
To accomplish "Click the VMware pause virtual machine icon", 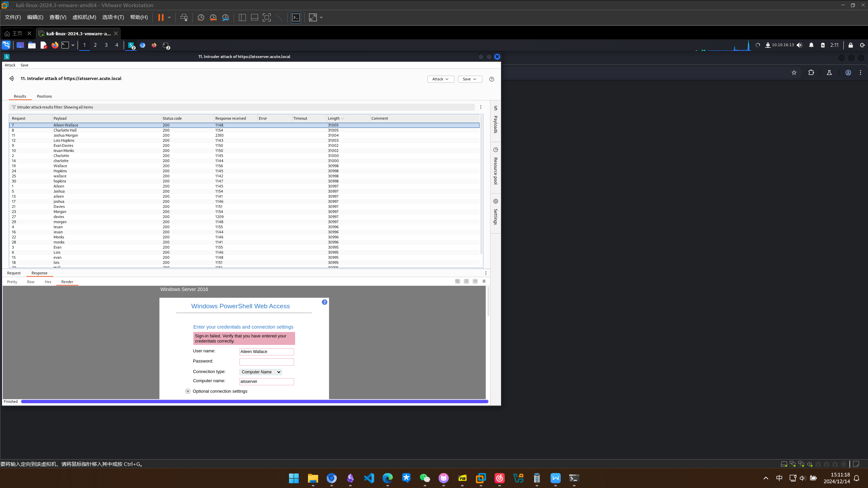I will tap(161, 18).
